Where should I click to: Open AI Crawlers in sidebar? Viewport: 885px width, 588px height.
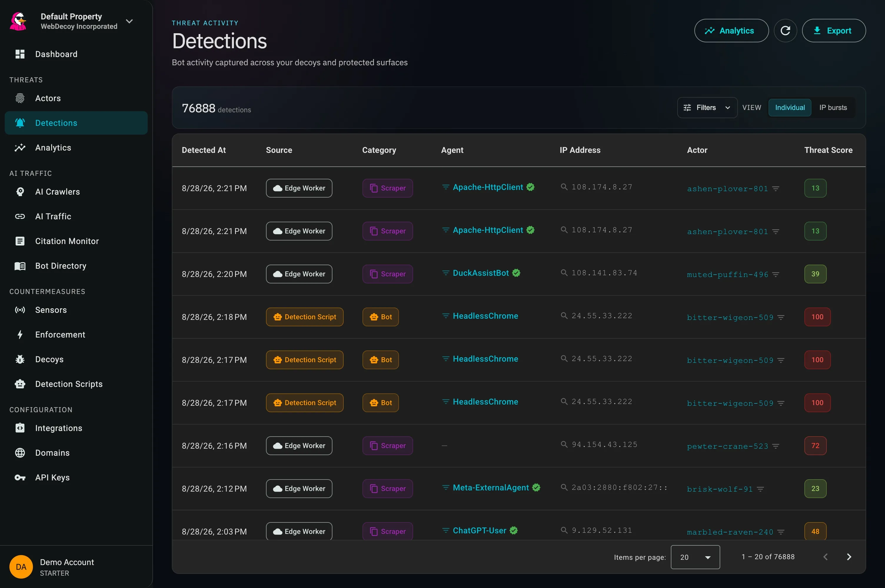point(76,192)
